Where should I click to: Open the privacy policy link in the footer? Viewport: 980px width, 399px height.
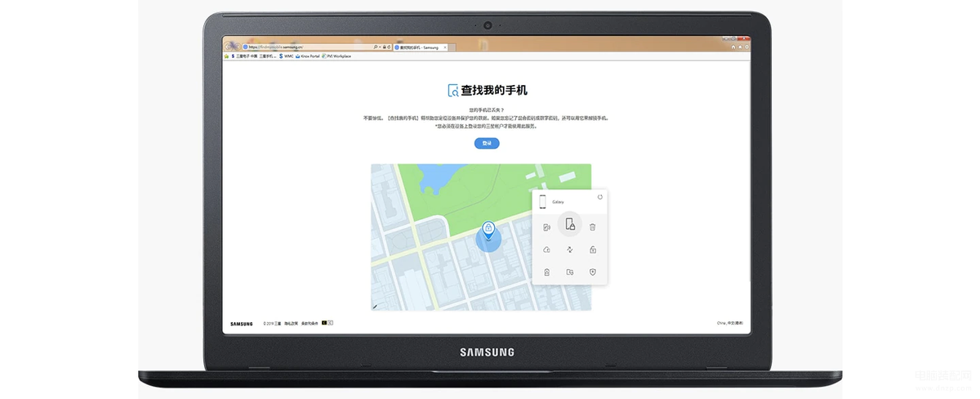point(292,323)
